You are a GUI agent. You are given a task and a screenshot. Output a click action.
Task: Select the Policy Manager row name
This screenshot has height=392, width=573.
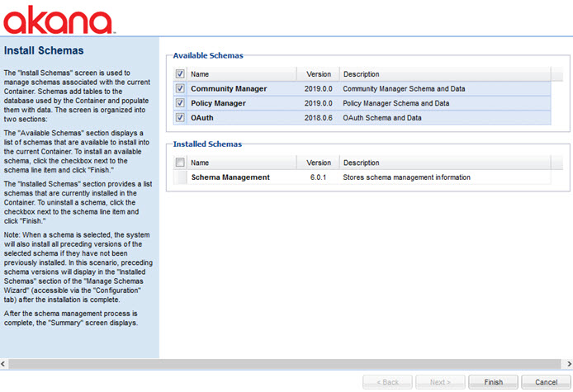[x=218, y=103]
